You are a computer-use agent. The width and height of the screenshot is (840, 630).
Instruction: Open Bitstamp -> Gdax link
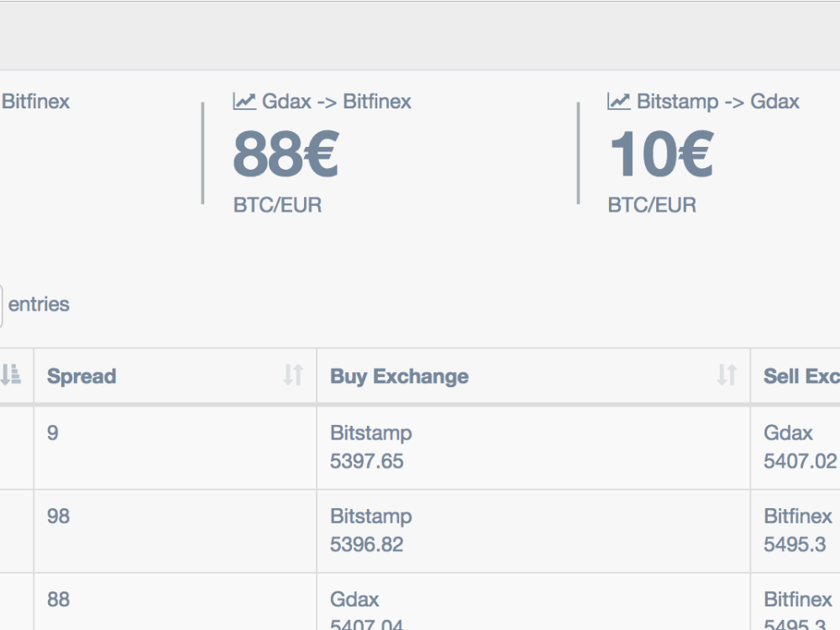[718, 102]
